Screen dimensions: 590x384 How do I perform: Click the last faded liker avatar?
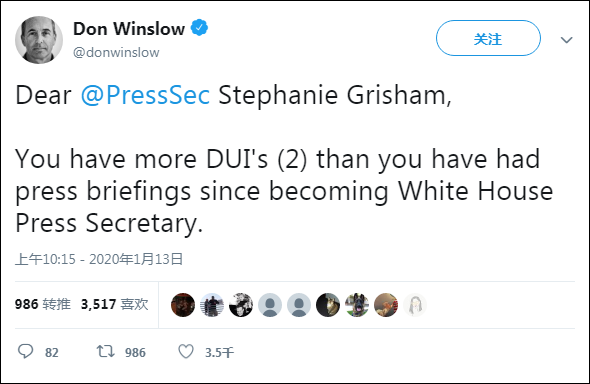coord(415,305)
